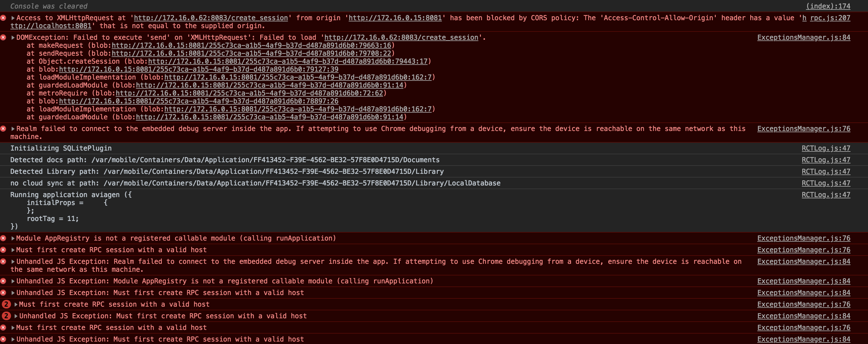Click the count badge showing 2 on the RPC session error
868x344 pixels.
tap(6, 304)
